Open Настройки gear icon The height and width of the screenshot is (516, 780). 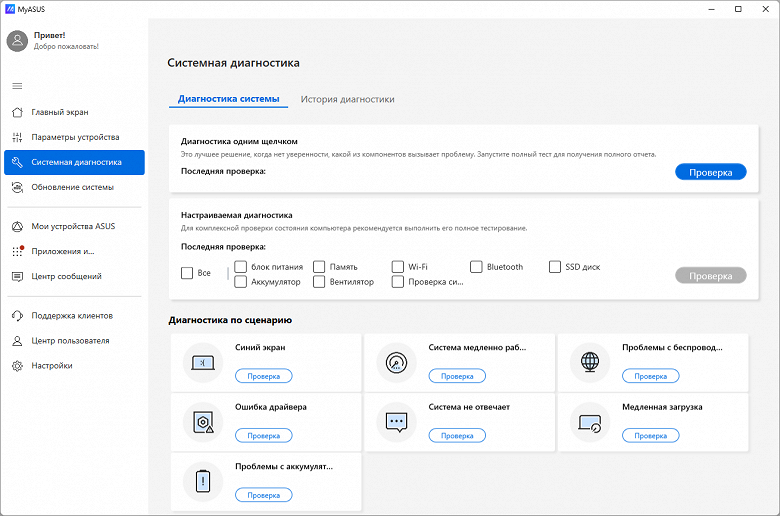tap(17, 366)
